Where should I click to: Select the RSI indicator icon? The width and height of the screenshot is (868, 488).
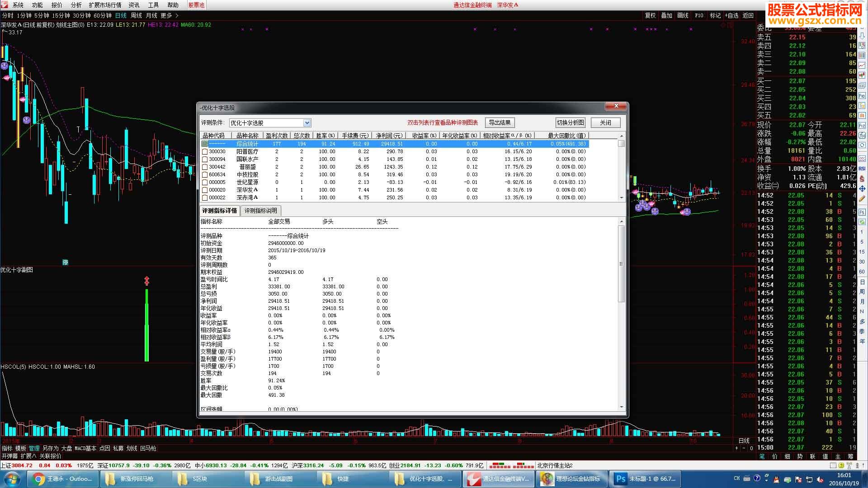tap(862, 169)
